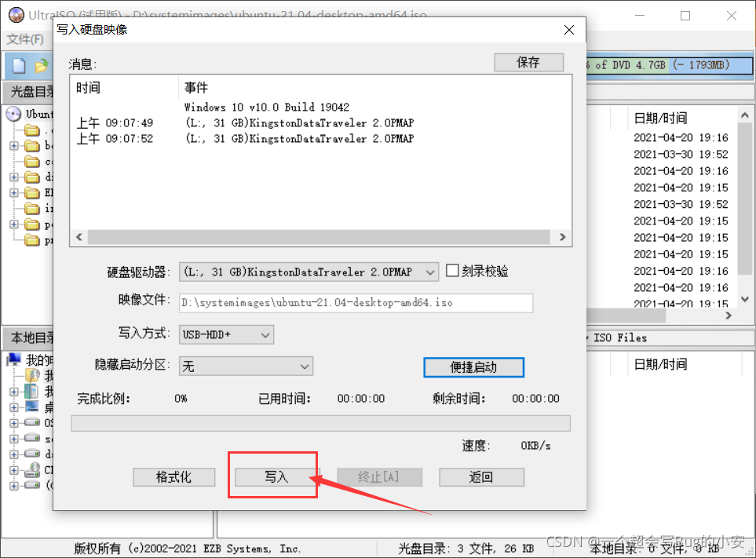Click the 映像文件 path field
Image resolution: width=756 pixels, height=558 pixels.
(x=356, y=303)
